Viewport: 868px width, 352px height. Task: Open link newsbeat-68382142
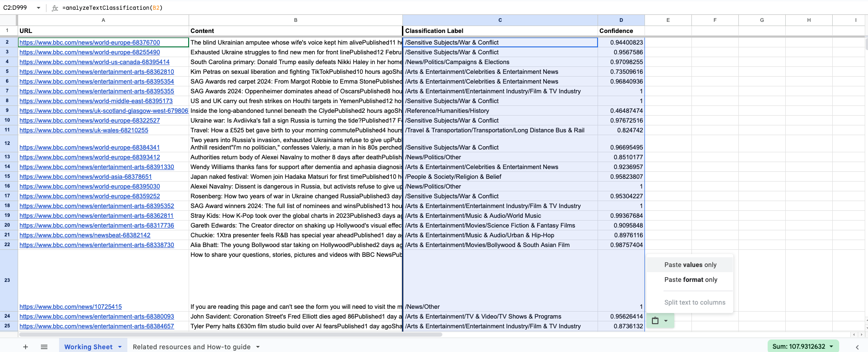point(85,235)
